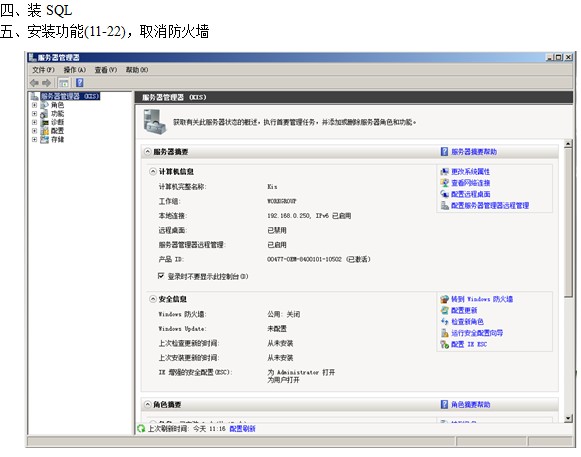Toggle 登录时不要显示此控制台 checkbox
The height and width of the screenshot is (457, 581).
pyautogui.click(x=161, y=276)
